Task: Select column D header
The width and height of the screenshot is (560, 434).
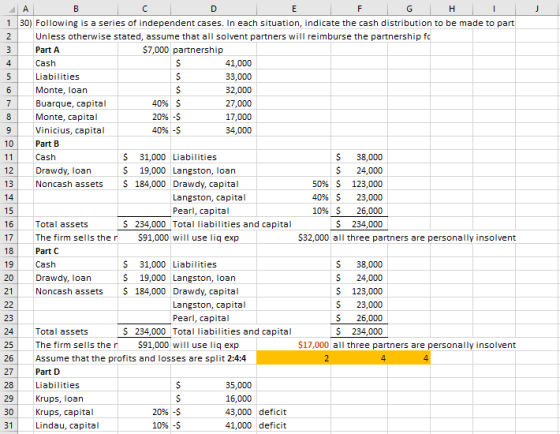Action: click(213, 9)
